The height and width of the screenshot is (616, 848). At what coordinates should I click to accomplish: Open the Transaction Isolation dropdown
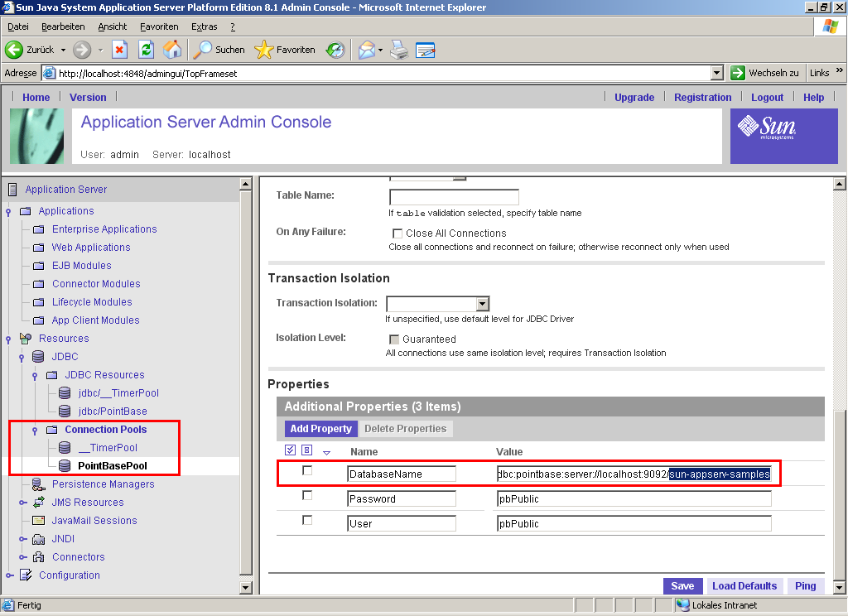point(483,303)
